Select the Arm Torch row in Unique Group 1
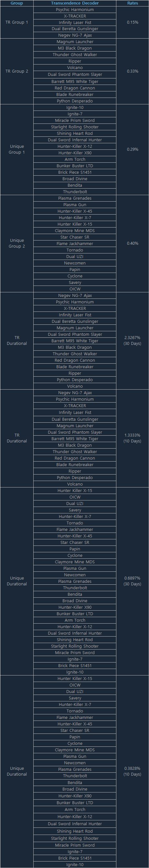The height and width of the screenshot is (868, 149). 75,159
